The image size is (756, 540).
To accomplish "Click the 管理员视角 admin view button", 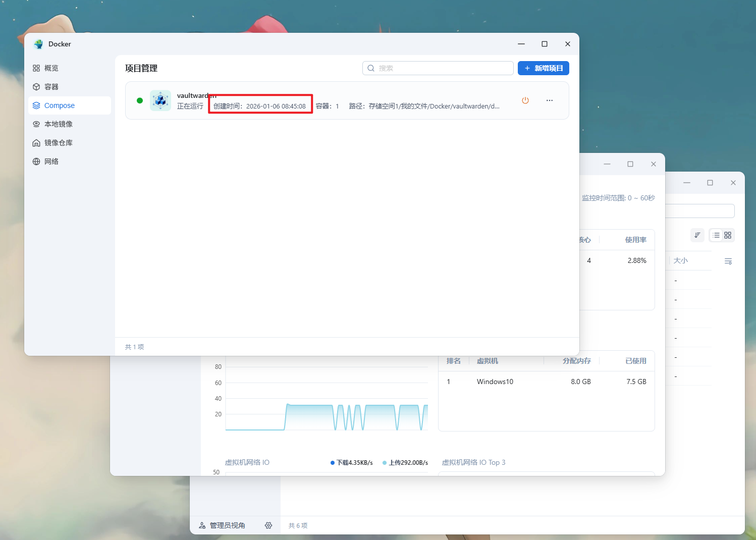I will [222, 525].
